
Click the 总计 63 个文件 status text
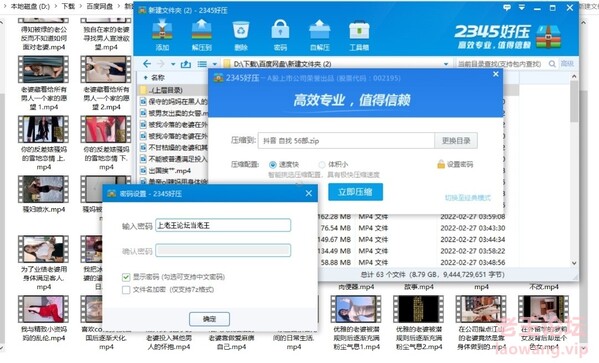432,274
